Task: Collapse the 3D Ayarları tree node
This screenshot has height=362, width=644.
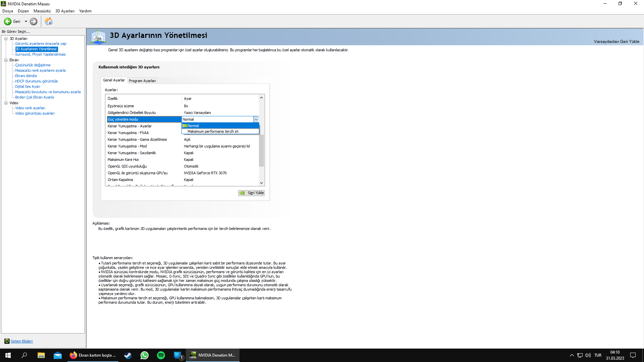Action: pyautogui.click(x=6, y=39)
